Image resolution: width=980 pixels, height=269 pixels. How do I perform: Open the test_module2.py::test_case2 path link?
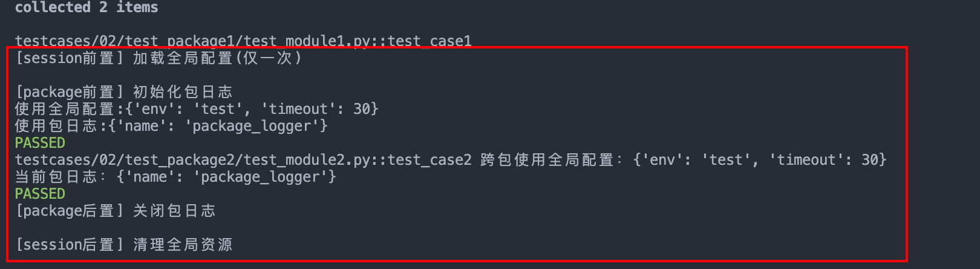click(243, 160)
